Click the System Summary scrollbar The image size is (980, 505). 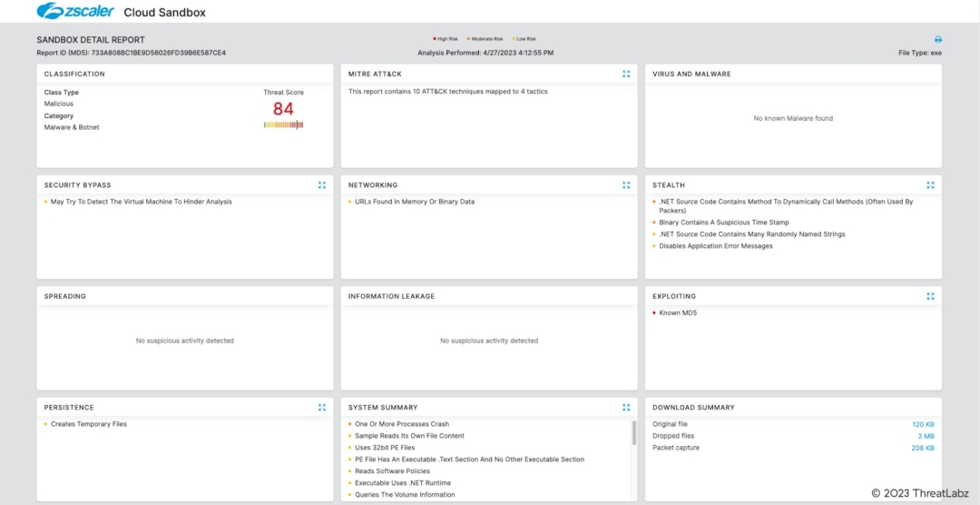coord(633,433)
